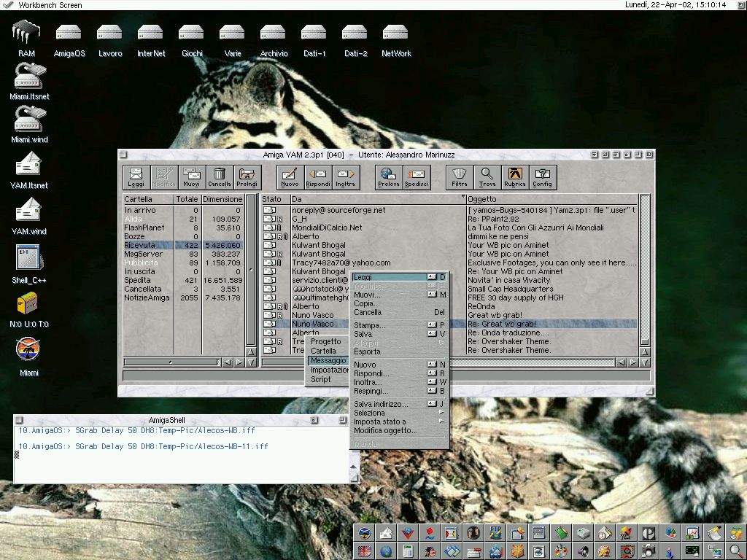Click the Spedisci send mail icon
This screenshot has height=560, width=747.
pos(417,177)
